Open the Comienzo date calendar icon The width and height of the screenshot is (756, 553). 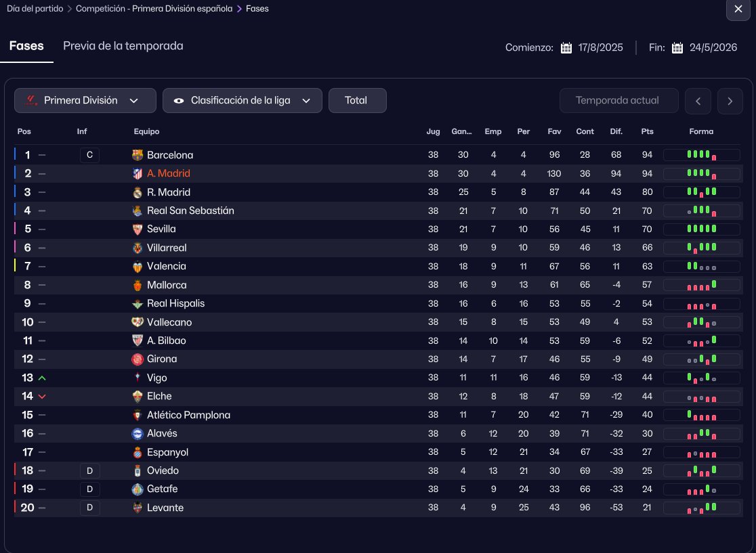[566, 48]
